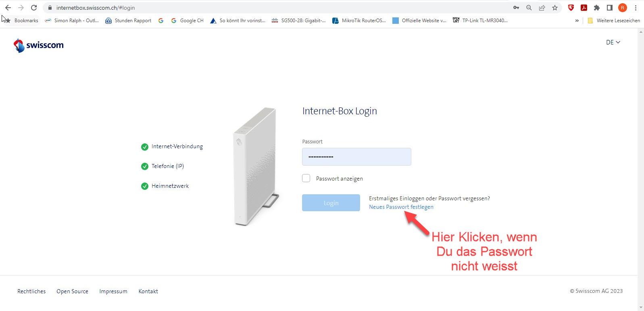This screenshot has width=644, height=311.
Task: Open the Chrome three-dot menu
Action: (x=636, y=8)
